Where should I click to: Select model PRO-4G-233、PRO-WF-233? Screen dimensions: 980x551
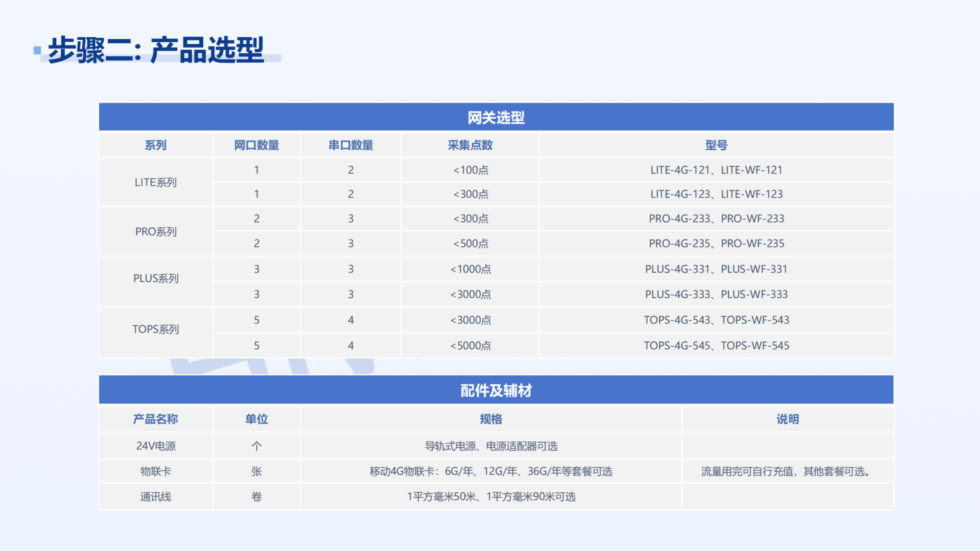[717, 219]
